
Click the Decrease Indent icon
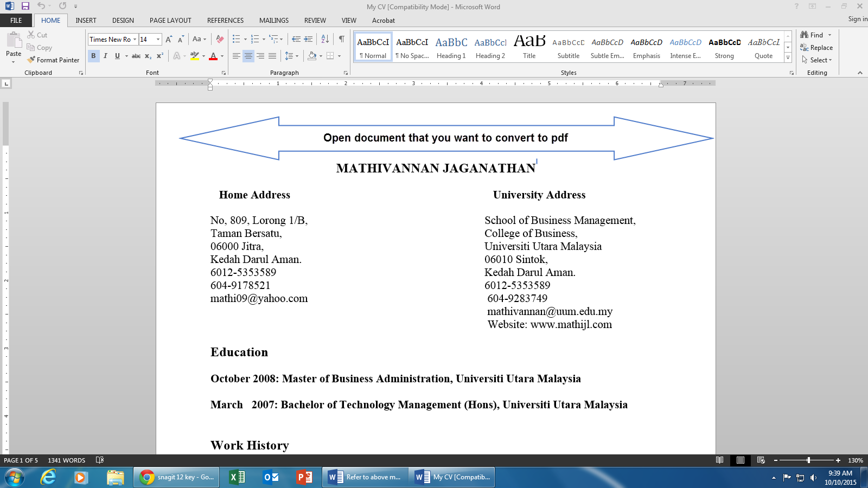coord(297,39)
